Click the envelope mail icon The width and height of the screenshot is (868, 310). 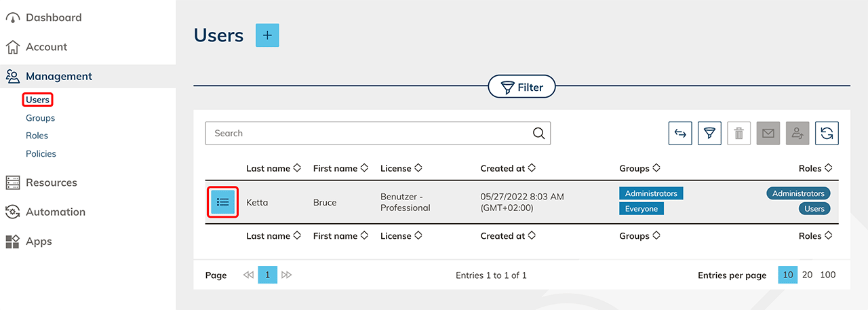768,134
